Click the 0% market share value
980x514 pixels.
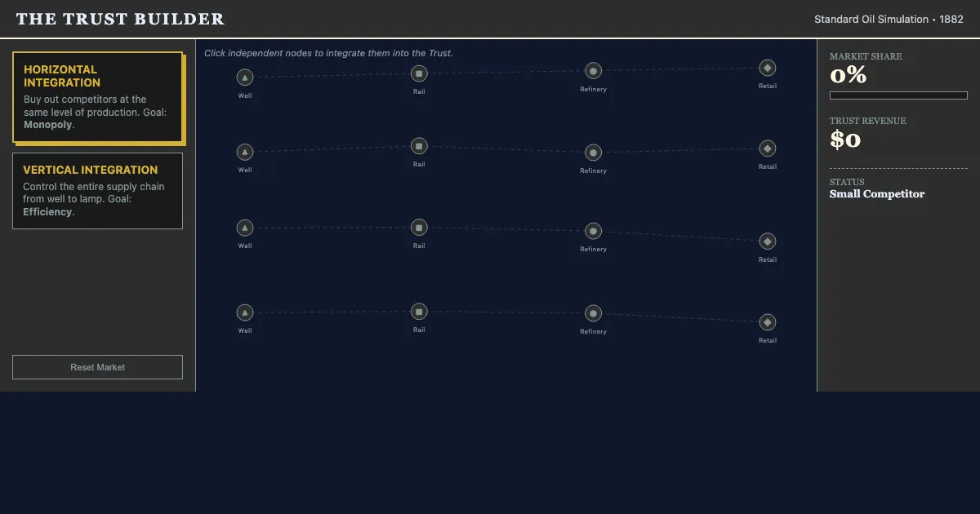848,76
